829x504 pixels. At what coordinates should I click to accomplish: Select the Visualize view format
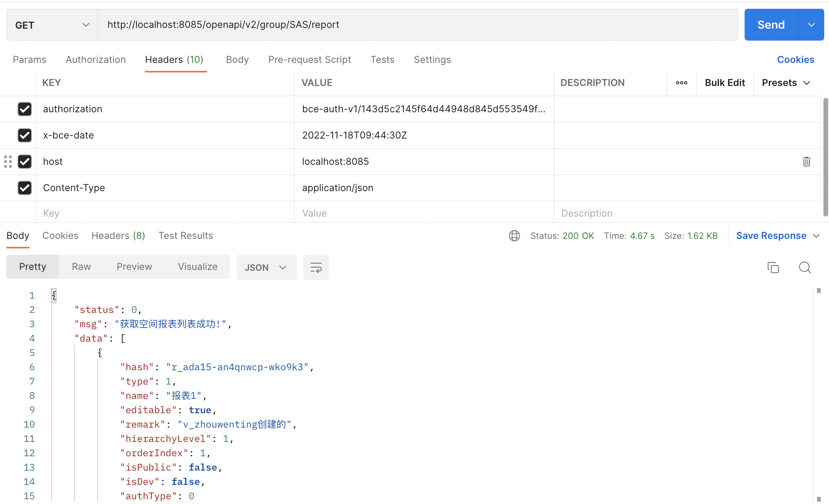pyautogui.click(x=198, y=266)
